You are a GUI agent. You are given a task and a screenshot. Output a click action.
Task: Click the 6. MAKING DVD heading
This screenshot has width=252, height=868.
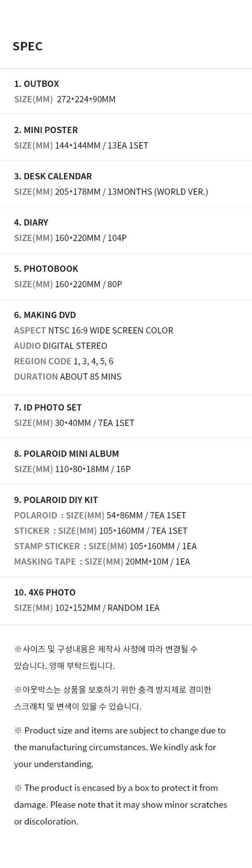pos(45,315)
